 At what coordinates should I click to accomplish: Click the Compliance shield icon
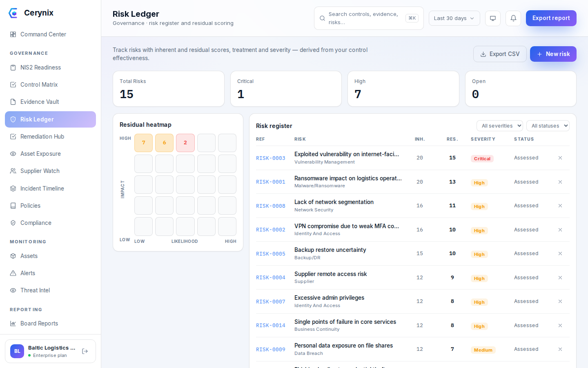13,223
